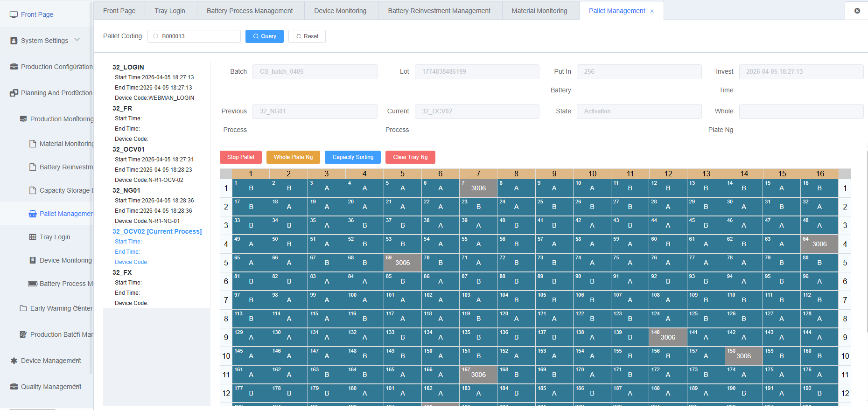The height and width of the screenshot is (410, 868).
Task: Click the Tray Login table icon
Action: point(33,237)
